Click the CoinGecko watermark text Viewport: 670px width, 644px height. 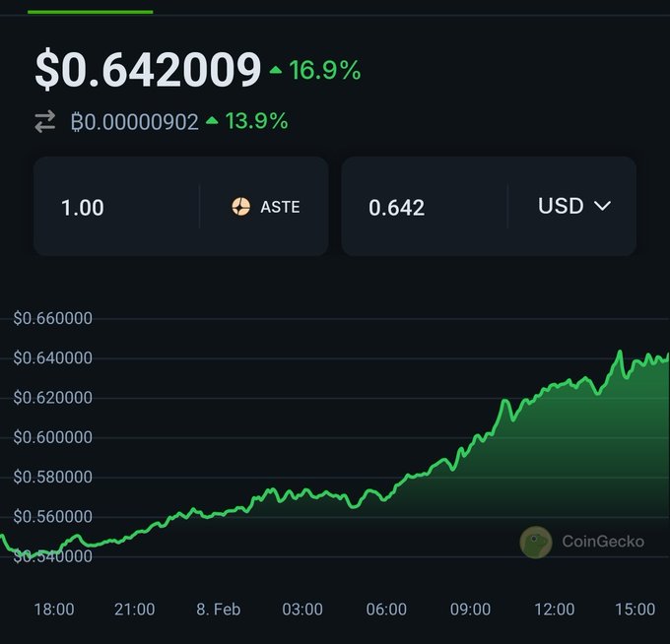(603, 542)
